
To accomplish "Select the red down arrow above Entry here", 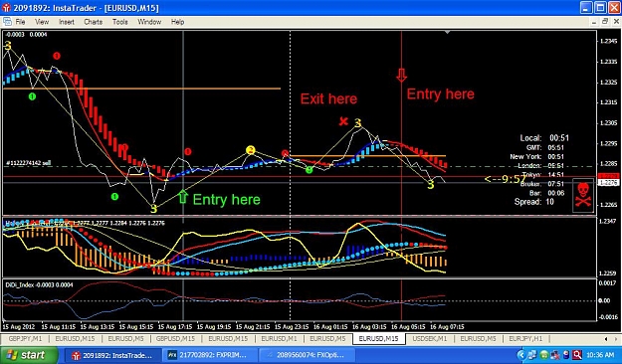I will [401, 76].
